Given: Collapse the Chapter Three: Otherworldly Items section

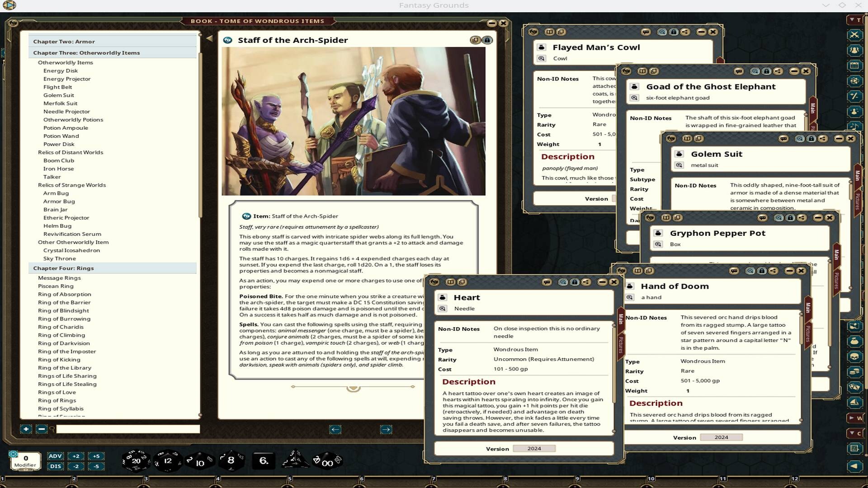Looking at the screenshot, I should 86,53.
